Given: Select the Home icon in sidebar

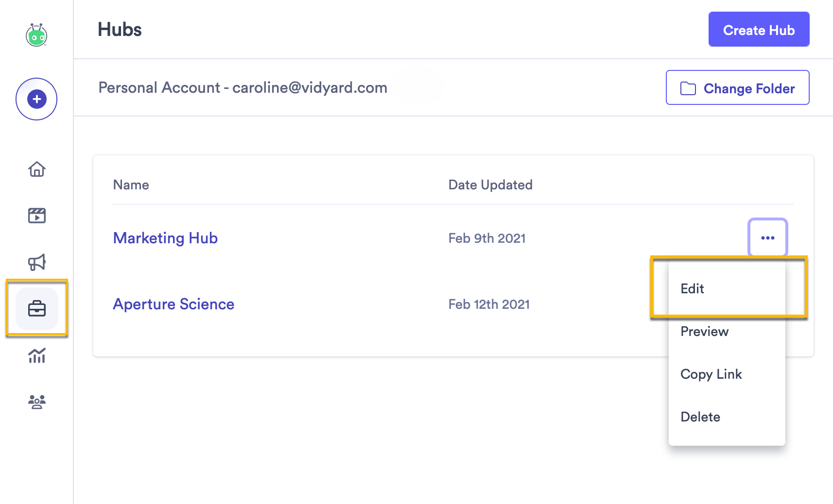Looking at the screenshot, I should [x=36, y=169].
